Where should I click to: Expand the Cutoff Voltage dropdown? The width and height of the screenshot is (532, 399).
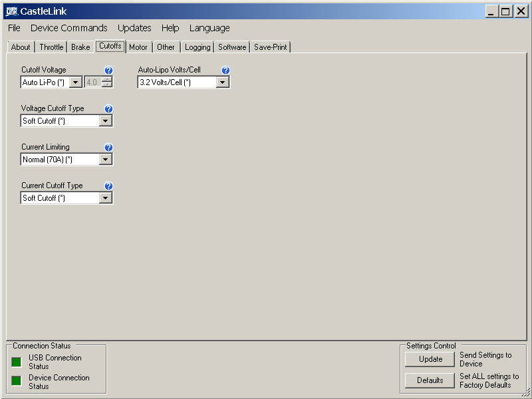[76, 82]
